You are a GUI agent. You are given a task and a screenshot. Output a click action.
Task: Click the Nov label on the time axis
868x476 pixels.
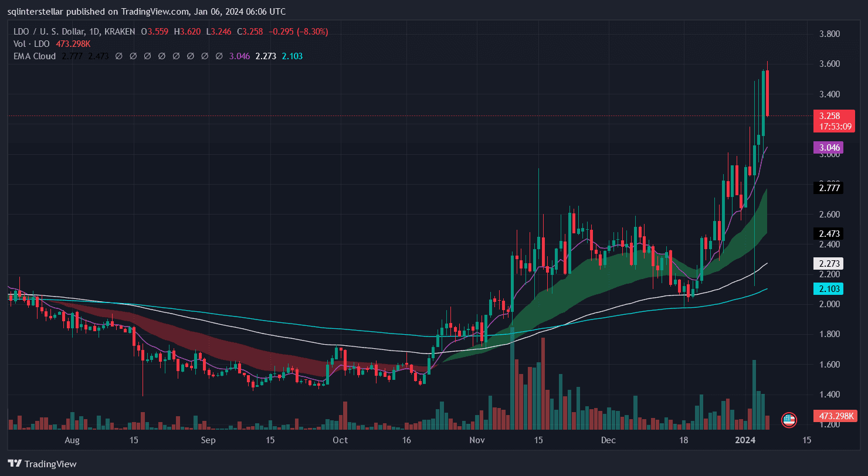[477, 440]
